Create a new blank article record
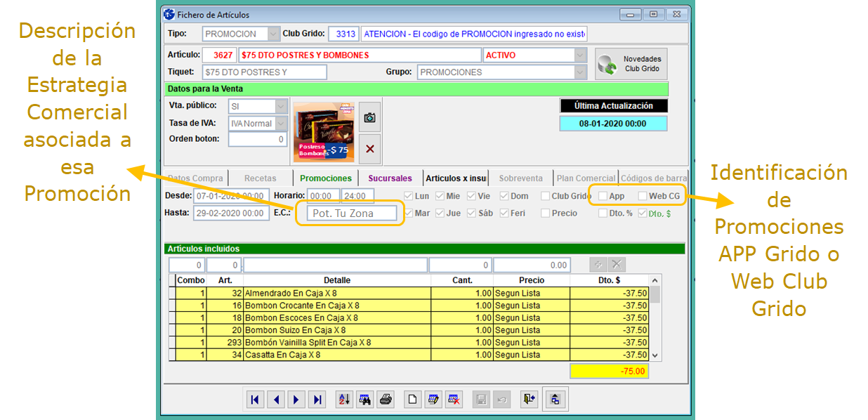 pos(413,400)
